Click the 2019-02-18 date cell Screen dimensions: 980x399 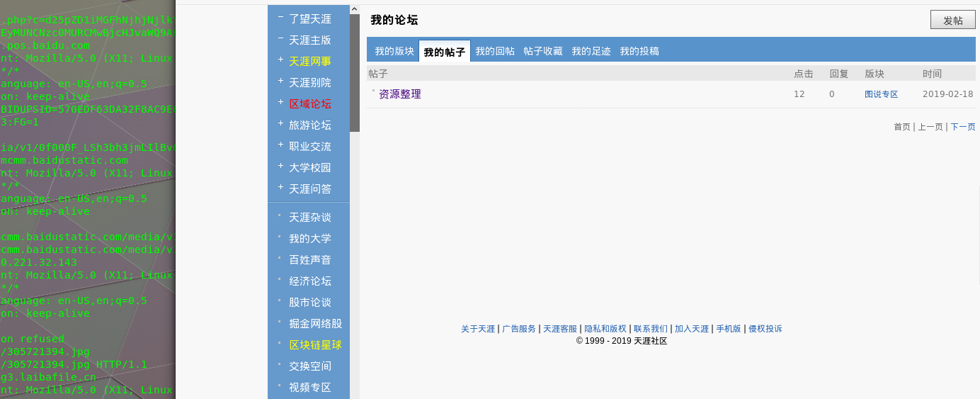point(948,94)
